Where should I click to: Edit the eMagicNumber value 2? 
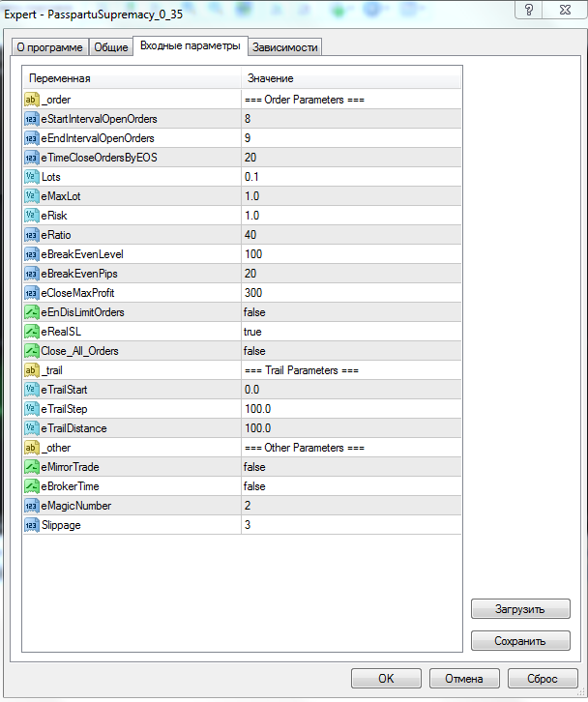(352, 506)
